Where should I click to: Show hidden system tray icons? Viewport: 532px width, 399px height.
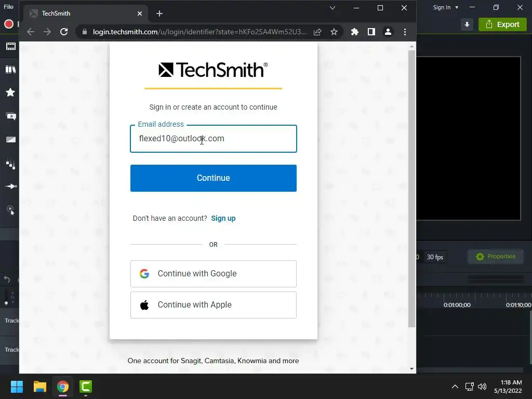(455, 387)
